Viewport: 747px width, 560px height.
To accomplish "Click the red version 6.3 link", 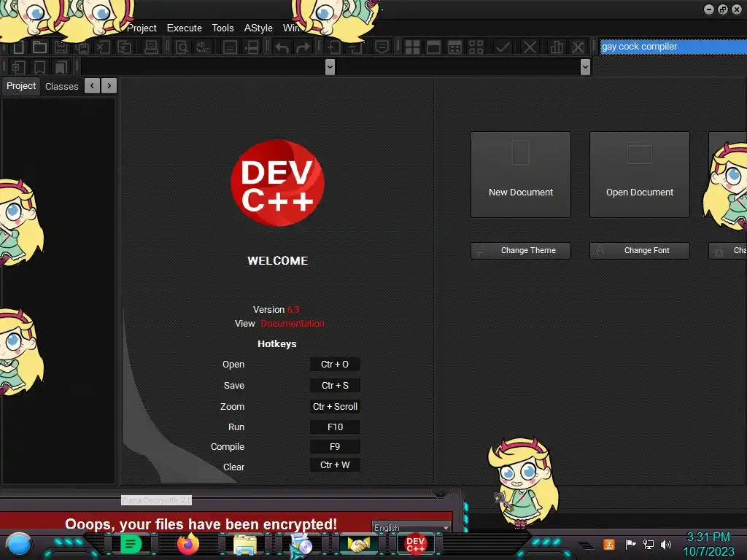I will point(293,309).
